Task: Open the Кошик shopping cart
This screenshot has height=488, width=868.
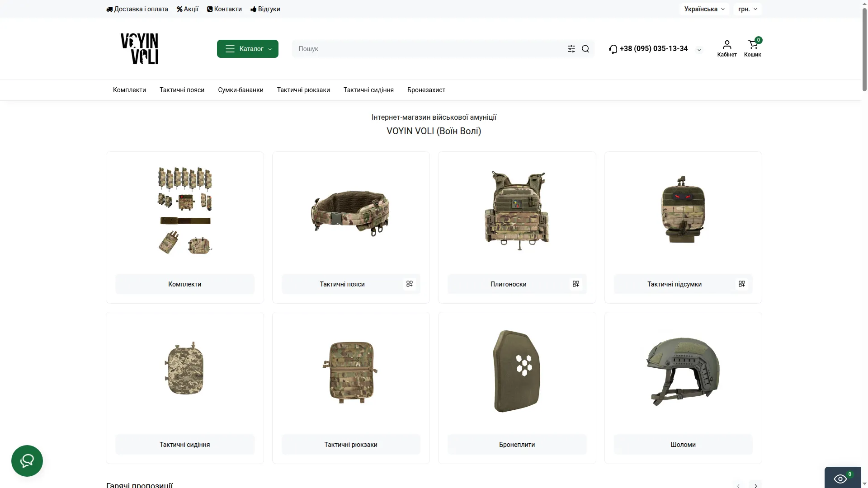Action: [753, 48]
